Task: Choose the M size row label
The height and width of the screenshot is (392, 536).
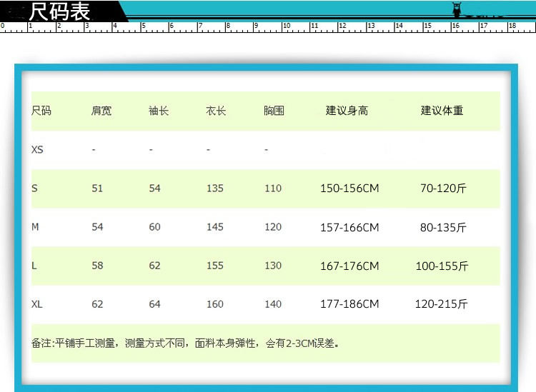Action: pos(35,227)
